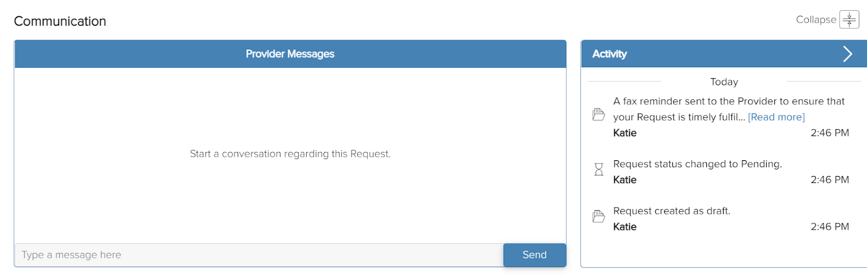Click the Communication section heading

point(60,21)
